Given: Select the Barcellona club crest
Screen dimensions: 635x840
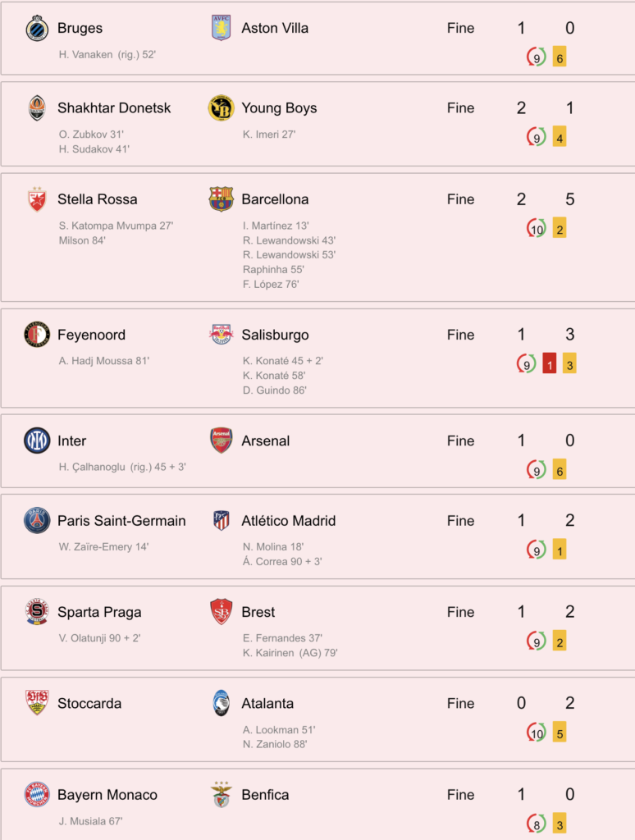Looking at the screenshot, I should click(221, 199).
